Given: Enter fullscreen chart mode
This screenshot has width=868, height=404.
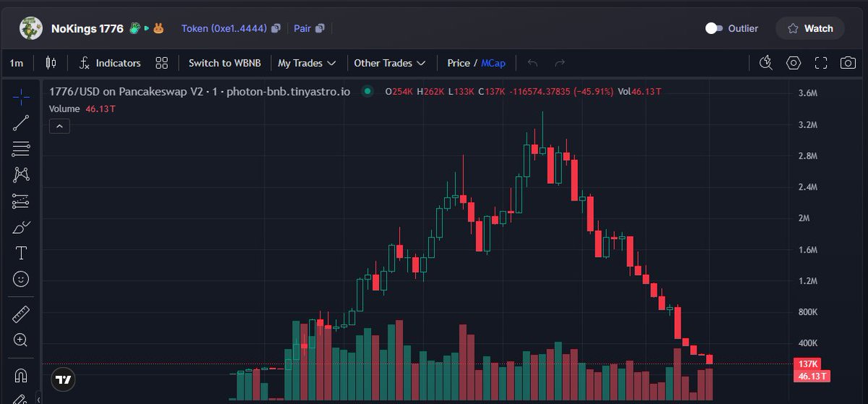Looking at the screenshot, I should (821, 63).
